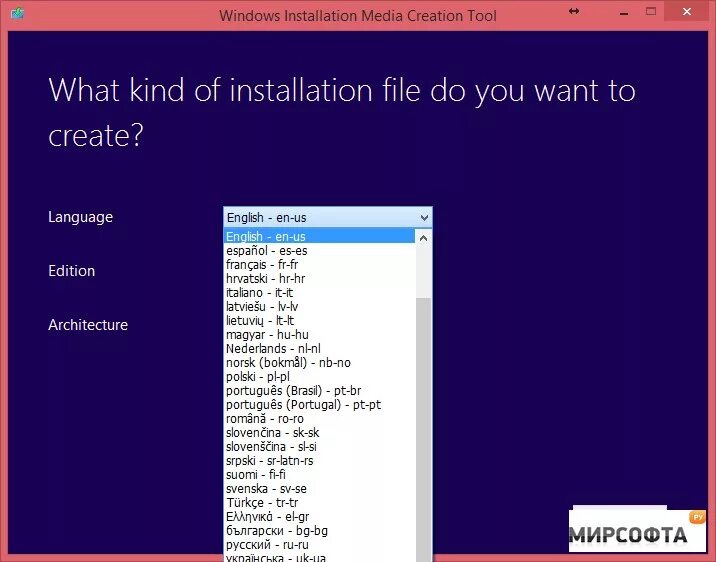Select highlighted English - en-us list option
The width and height of the screenshot is (716, 562).
pyautogui.click(x=320, y=236)
